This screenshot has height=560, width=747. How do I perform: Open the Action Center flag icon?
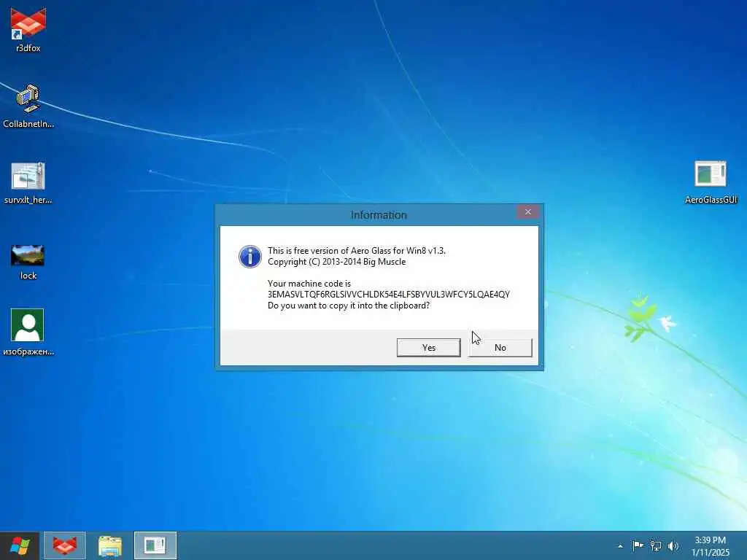pos(638,545)
